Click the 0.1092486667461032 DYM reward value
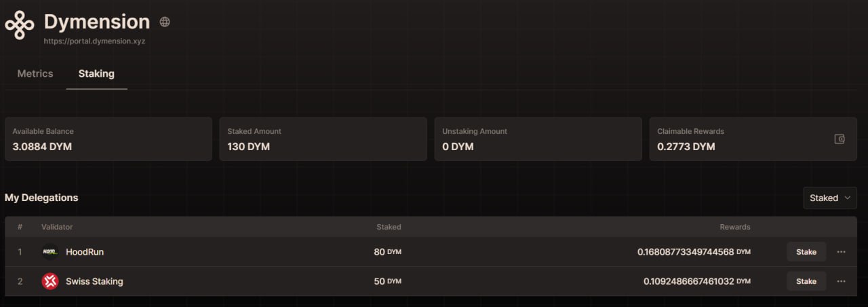The image size is (868, 307). pos(697,281)
